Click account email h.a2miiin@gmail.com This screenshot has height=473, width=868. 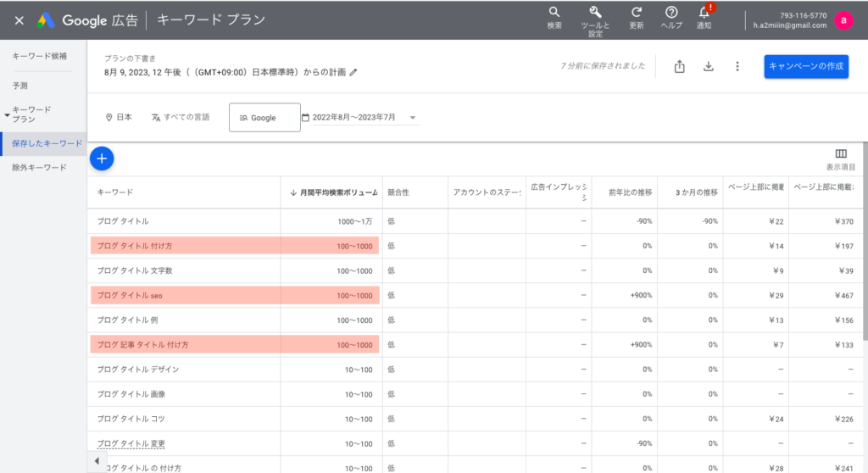789,25
